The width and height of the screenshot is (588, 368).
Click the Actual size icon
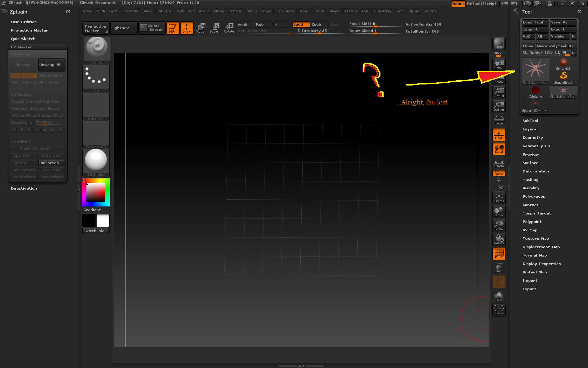[499, 93]
